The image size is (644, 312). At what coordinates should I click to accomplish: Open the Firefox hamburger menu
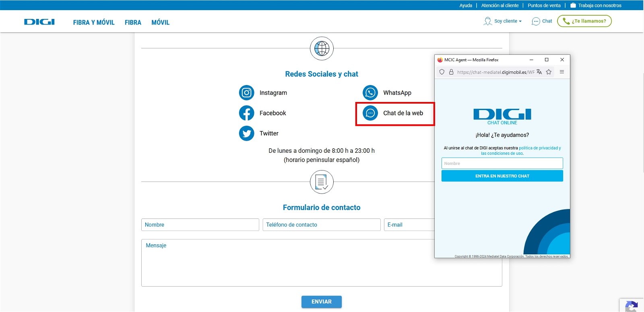click(x=562, y=72)
